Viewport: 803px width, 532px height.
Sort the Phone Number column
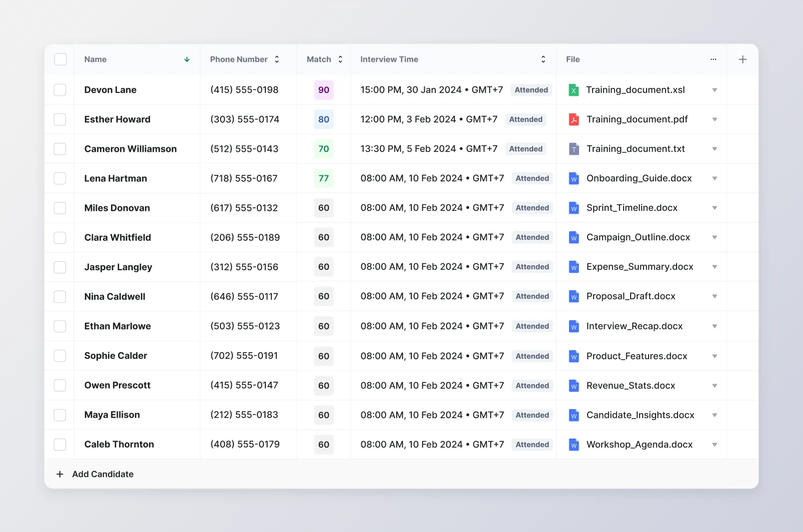click(x=277, y=59)
